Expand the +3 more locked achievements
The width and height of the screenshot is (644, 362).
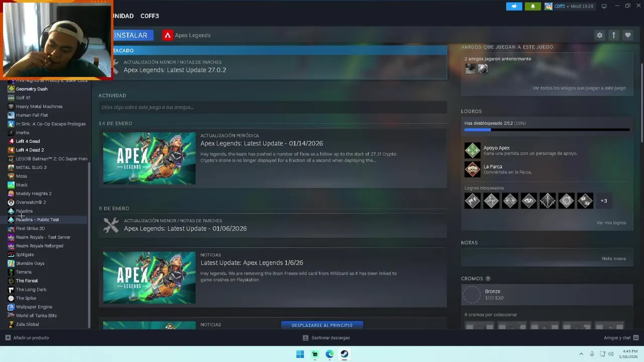click(x=604, y=201)
